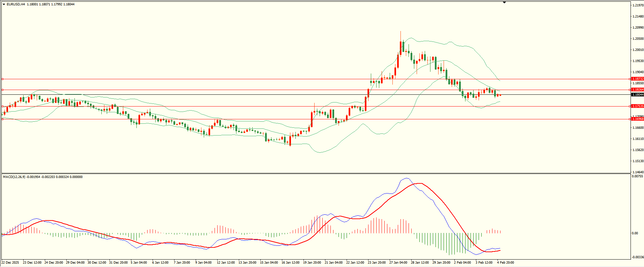Click the black 1.18044 current price label
Image resolution: width=644 pixels, height=267 pixels.
coord(637,95)
